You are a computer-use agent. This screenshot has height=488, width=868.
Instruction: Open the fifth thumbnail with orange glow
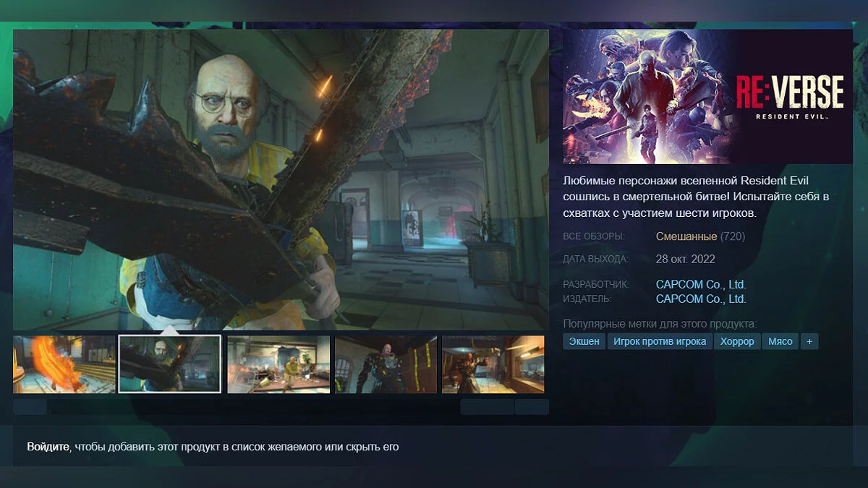point(493,364)
